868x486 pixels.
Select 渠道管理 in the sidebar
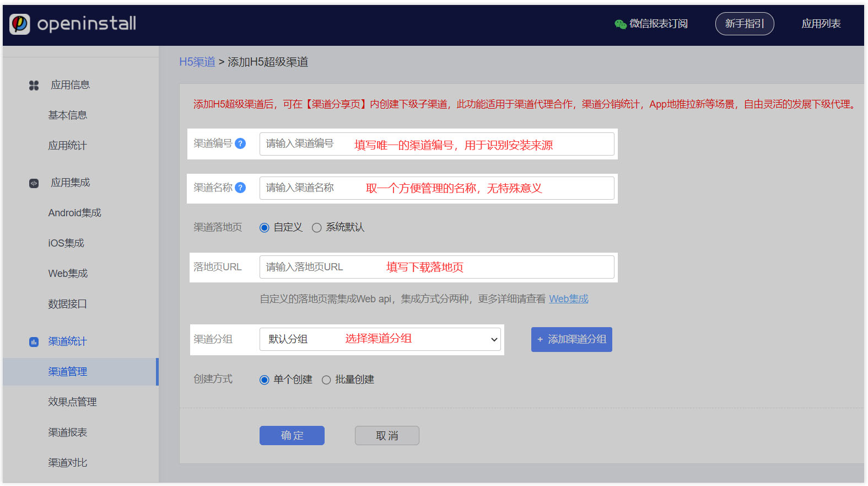click(80, 372)
